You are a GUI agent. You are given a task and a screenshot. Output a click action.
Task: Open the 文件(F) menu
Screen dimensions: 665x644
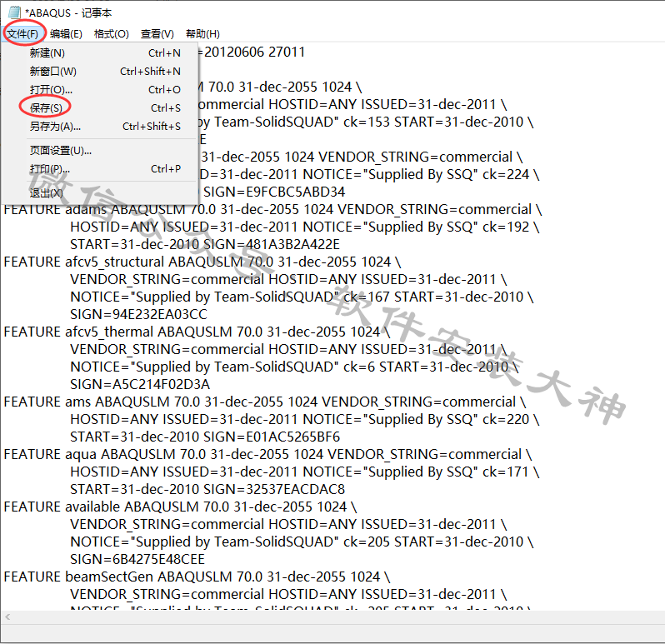point(22,34)
